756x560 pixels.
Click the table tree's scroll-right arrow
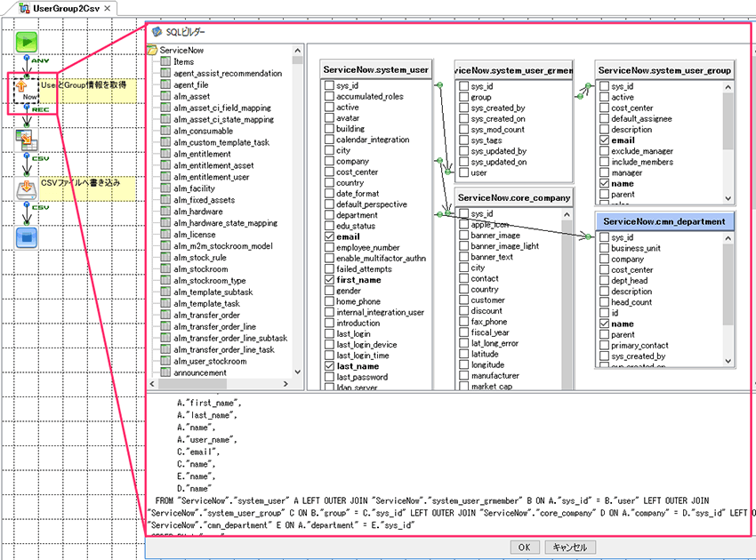point(286,384)
